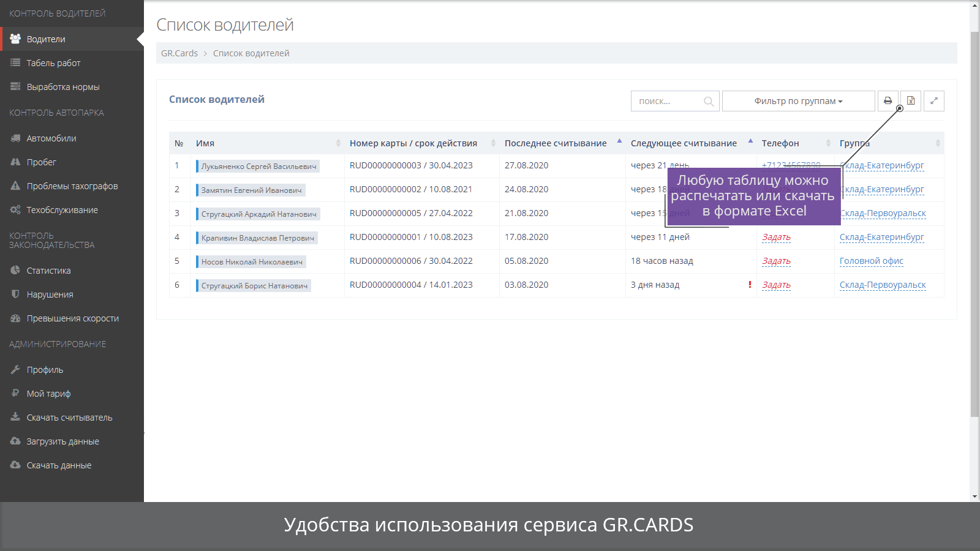
Task: Sort table by Группа column
Action: [889, 143]
